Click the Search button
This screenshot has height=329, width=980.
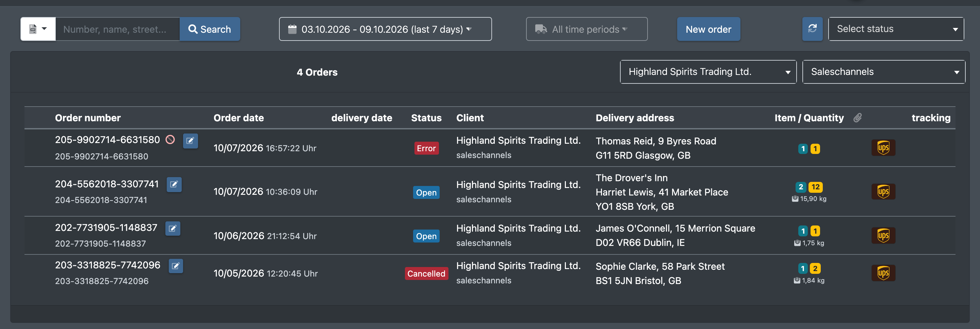[x=210, y=29]
